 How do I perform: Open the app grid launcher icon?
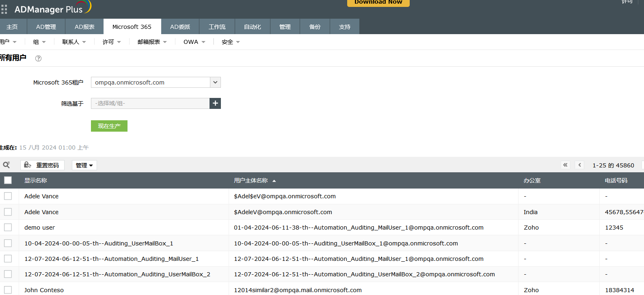(4, 9)
